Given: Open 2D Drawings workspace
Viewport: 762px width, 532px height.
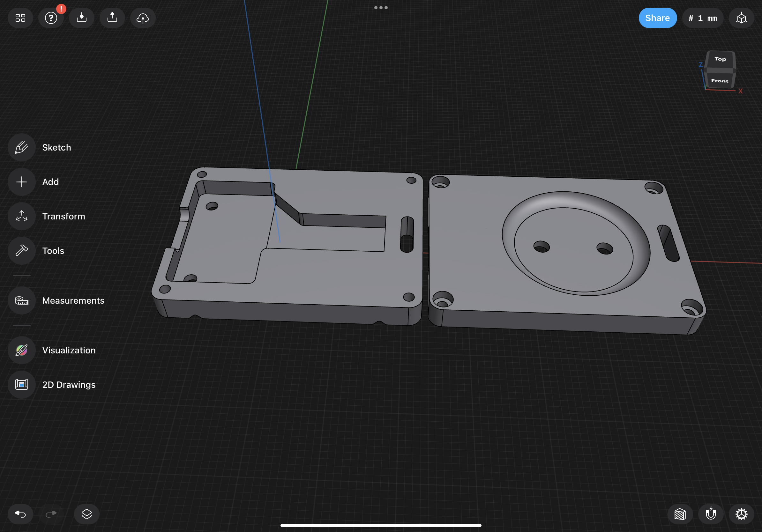Looking at the screenshot, I should point(22,385).
